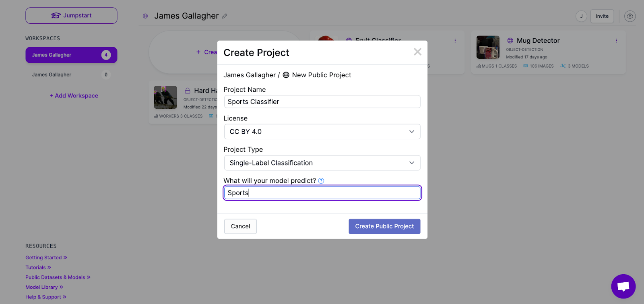Expand the License dropdown showing CC BY 4.0
The image size is (644, 304).
coord(322,132)
